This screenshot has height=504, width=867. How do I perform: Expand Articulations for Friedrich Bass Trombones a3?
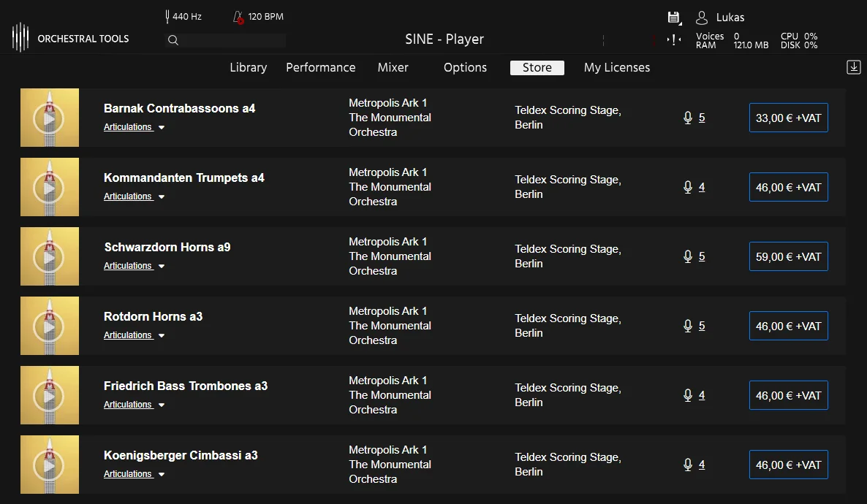coord(135,405)
